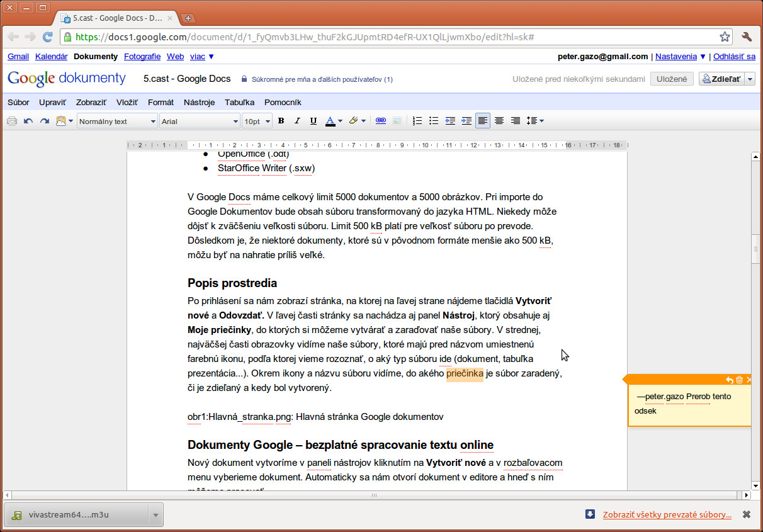Click the Uložené button

coord(672,79)
